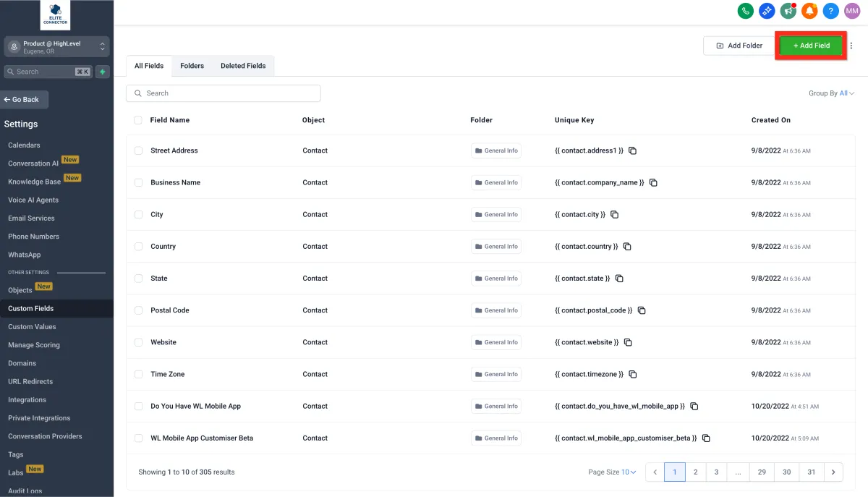Copy the contact.timezone unique key
868x497 pixels.
pyautogui.click(x=632, y=374)
